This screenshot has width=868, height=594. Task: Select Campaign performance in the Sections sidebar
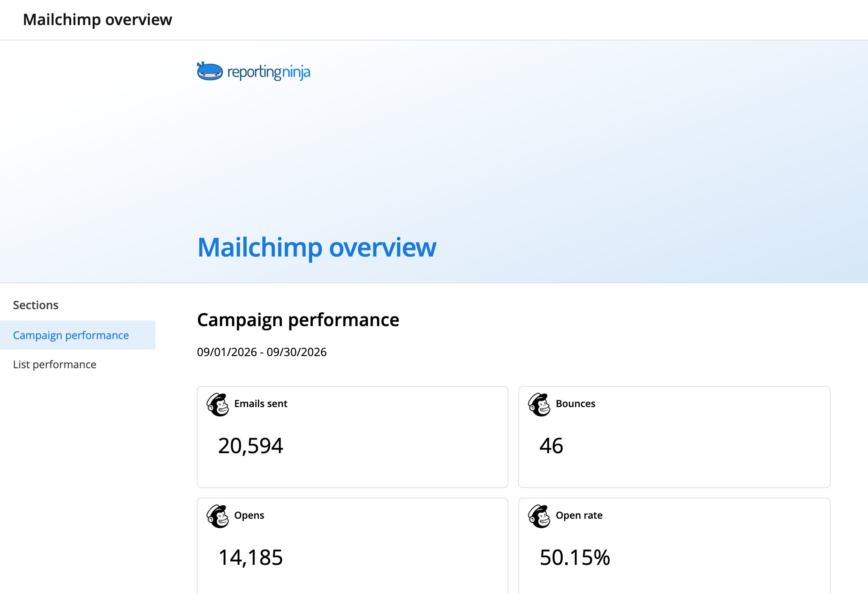[x=78, y=335]
